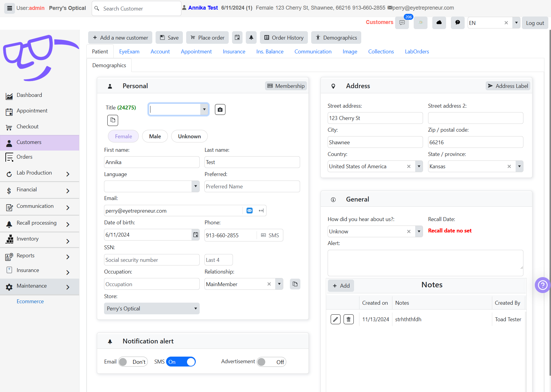This screenshot has width=551, height=392.
Task: Open Orders in the sidebar
Action: 24,157
